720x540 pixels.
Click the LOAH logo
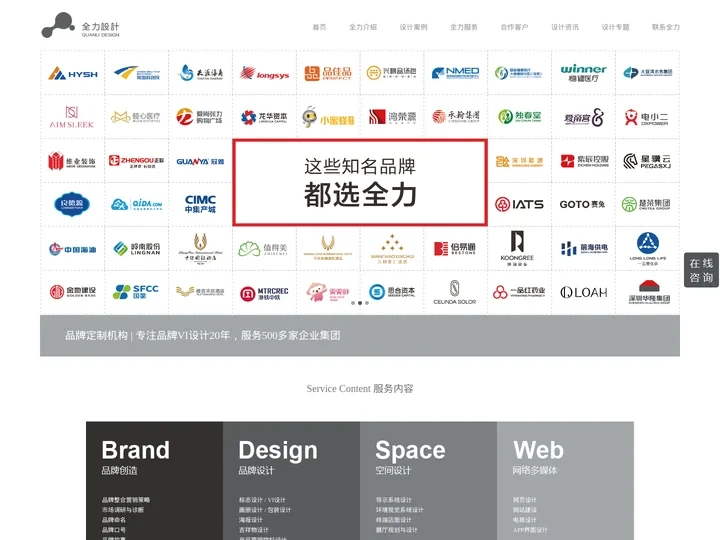584,292
